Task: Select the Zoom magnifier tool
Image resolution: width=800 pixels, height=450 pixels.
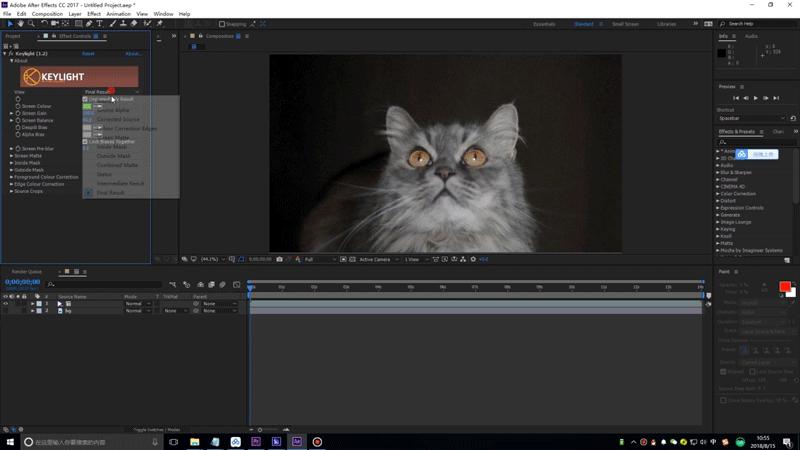Action: (x=31, y=24)
